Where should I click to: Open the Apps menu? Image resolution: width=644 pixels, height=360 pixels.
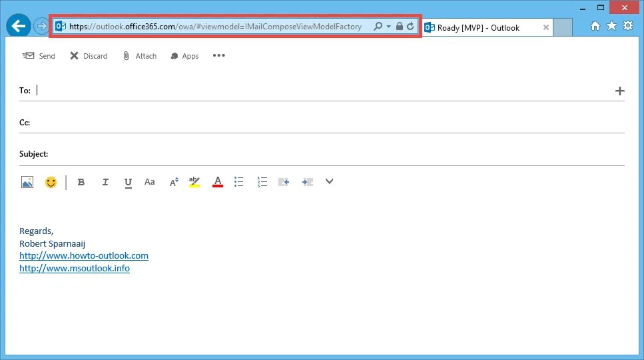[x=184, y=56]
